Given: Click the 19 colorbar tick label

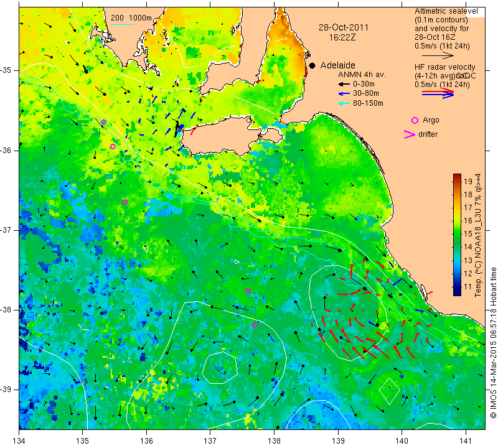Looking at the screenshot, I should tap(468, 182).
